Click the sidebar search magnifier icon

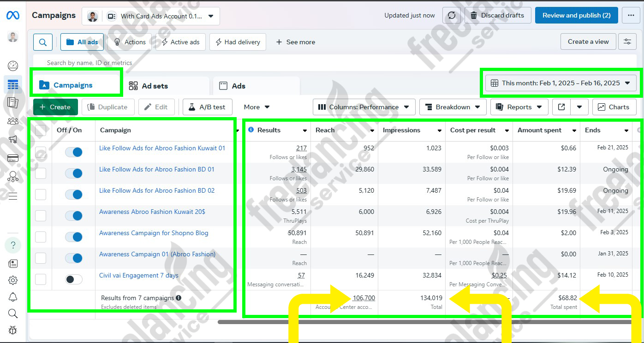point(13,313)
